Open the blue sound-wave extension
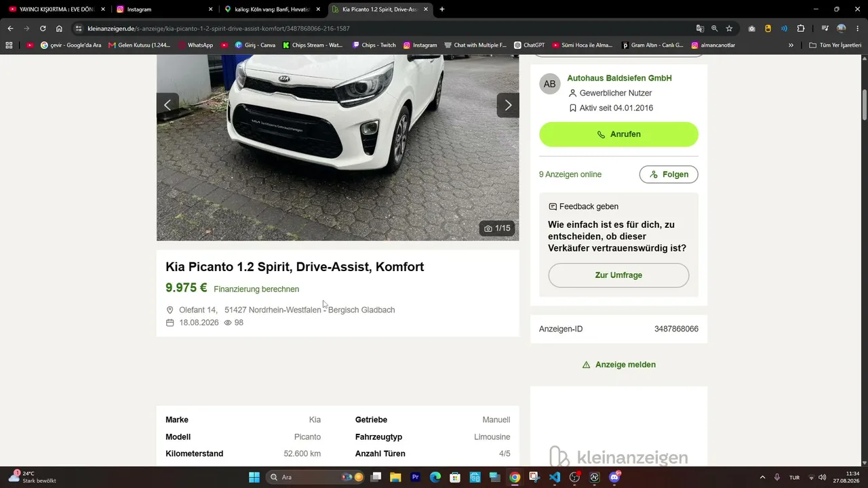The image size is (868, 488). pos(784,28)
